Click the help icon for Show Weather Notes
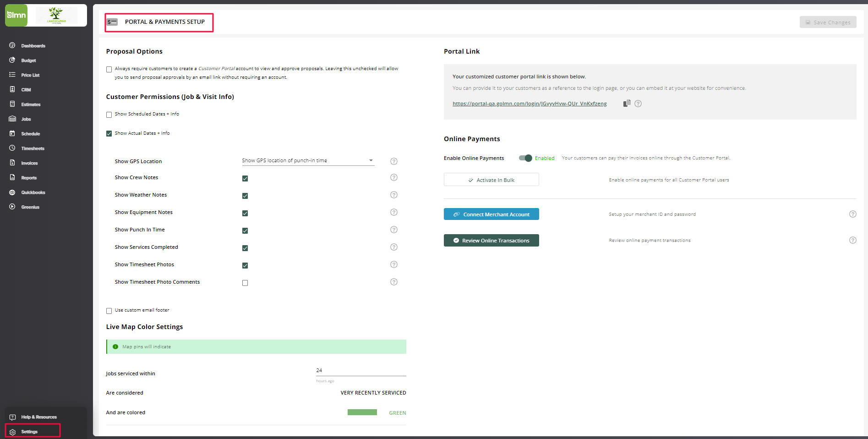This screenshot has height=439, width=868. tap(393, 195)
